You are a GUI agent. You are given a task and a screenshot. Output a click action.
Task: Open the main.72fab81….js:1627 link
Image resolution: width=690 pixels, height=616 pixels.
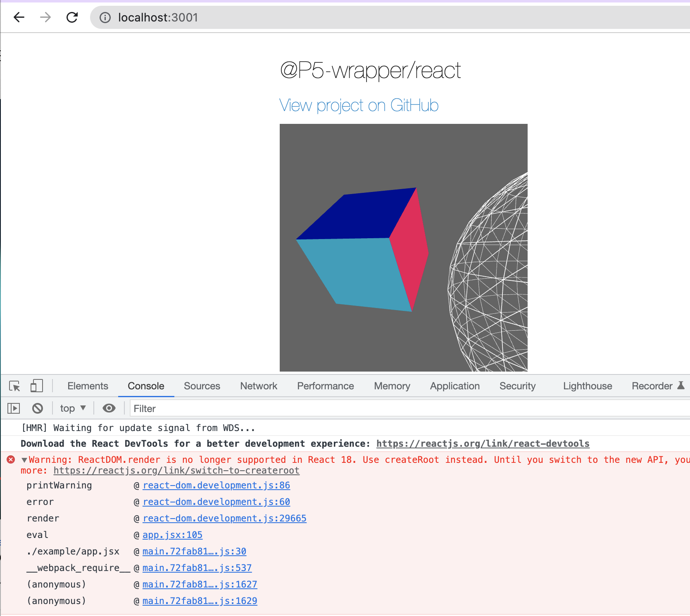[200, 585]
